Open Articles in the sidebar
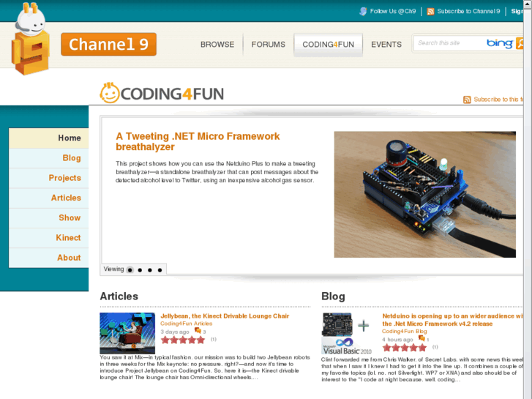 pos(49,198)
